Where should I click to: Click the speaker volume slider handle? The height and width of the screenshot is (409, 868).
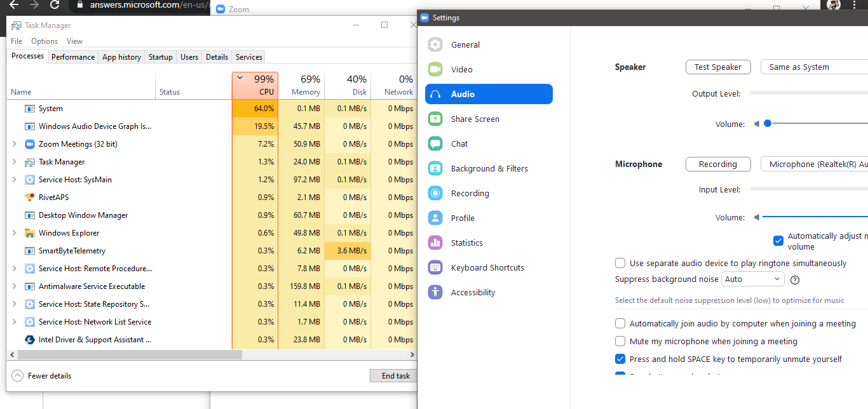tap(768, 124)
